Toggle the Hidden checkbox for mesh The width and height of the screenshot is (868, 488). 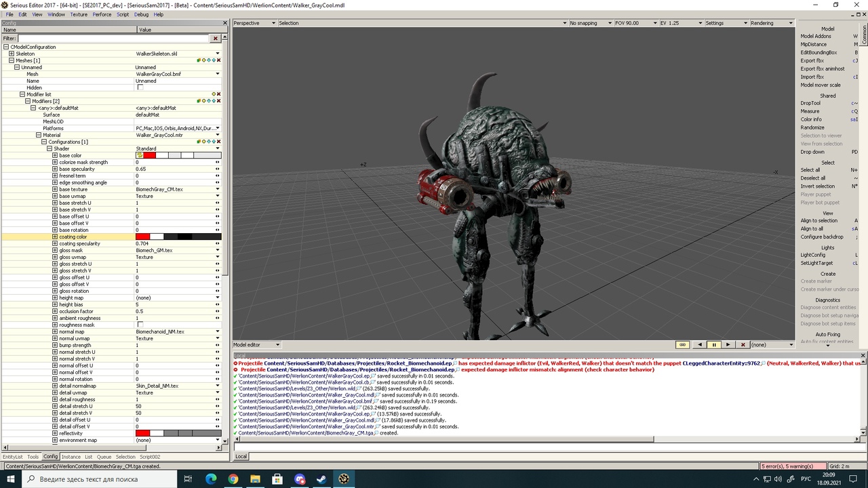[140, 87]
